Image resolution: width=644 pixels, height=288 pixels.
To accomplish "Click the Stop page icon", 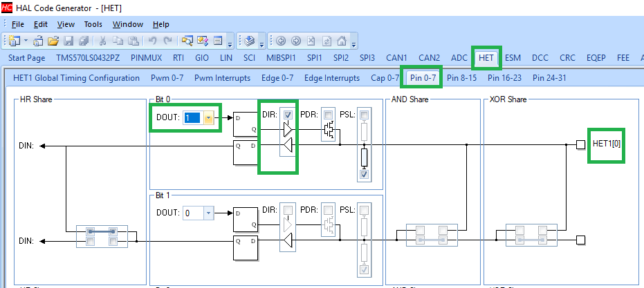I will click(311, 41).
